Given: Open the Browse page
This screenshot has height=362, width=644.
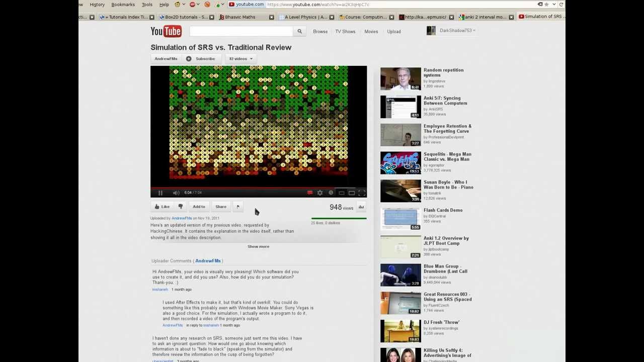Looking at the screenshot, I should click(x=320, y=31).
